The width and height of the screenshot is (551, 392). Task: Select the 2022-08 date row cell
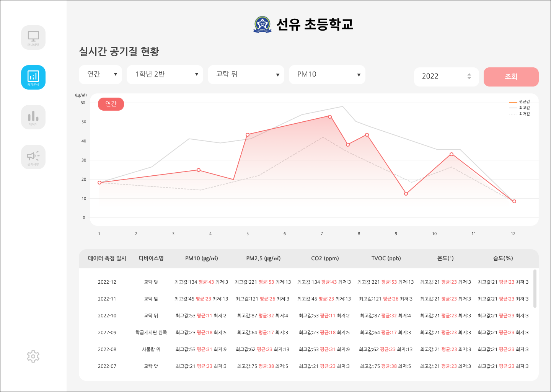107,350
